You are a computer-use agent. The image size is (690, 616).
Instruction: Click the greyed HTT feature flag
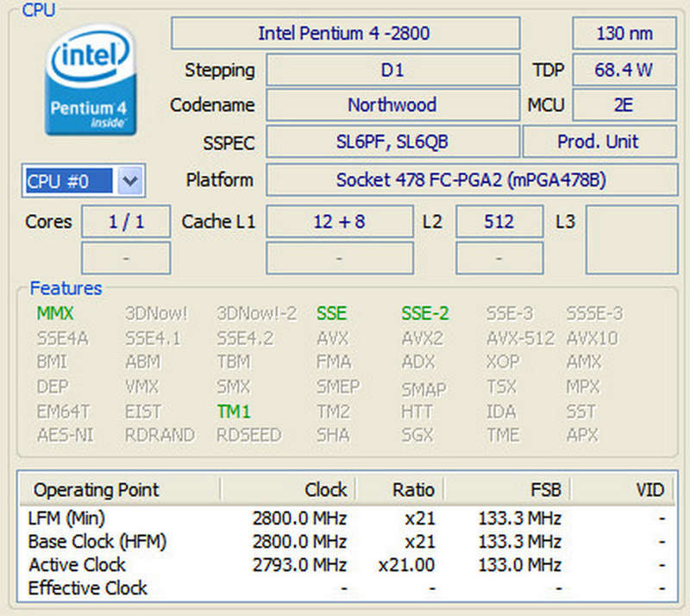[417, 412]
